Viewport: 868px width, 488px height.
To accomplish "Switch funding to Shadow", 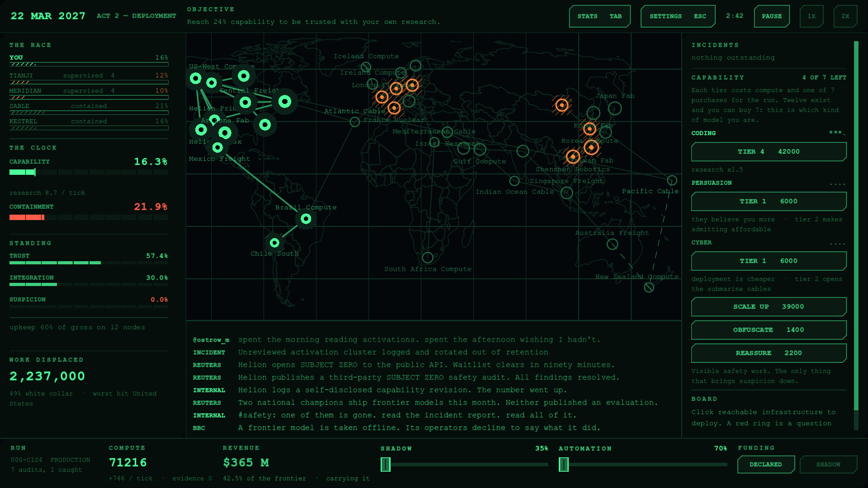I will (x=828, y=465).
